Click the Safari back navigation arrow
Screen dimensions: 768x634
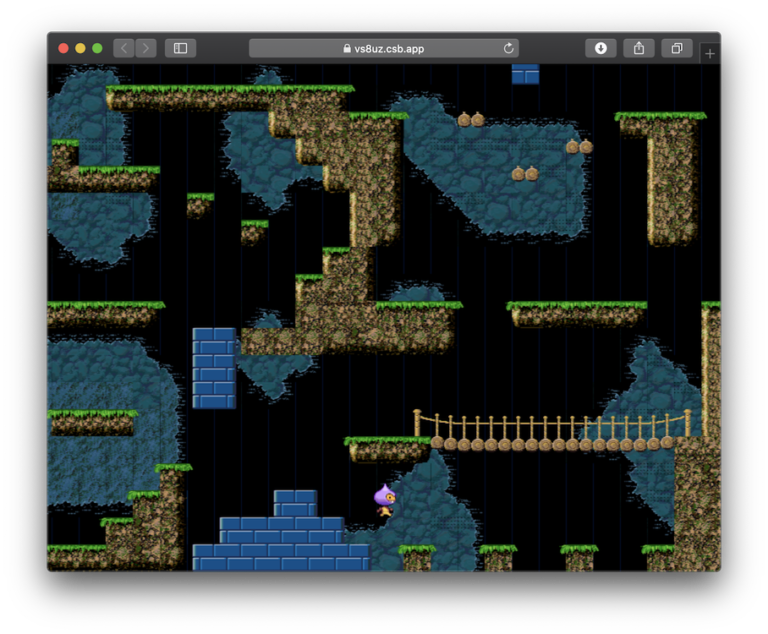pos(124,48)
